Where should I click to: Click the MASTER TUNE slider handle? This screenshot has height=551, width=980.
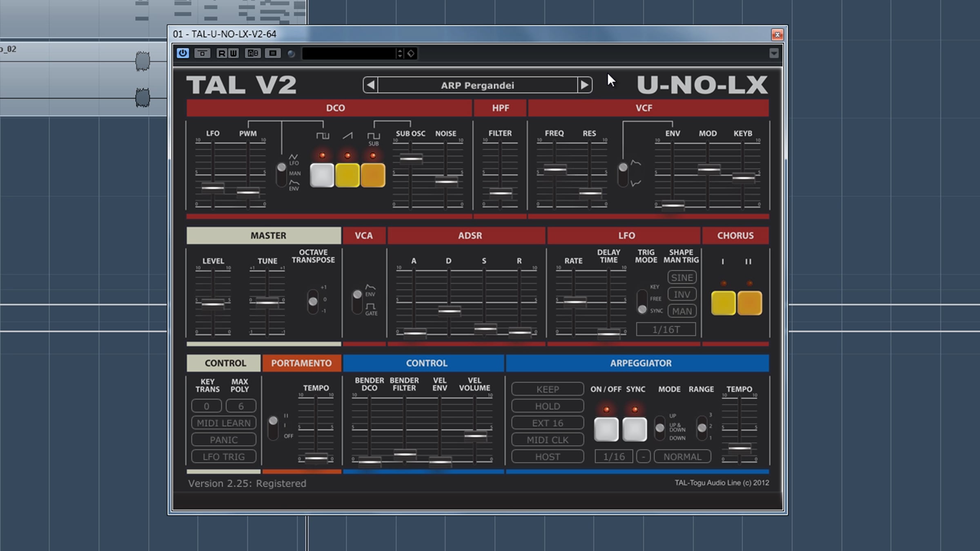pyautogui.click(x=267, y=302)
